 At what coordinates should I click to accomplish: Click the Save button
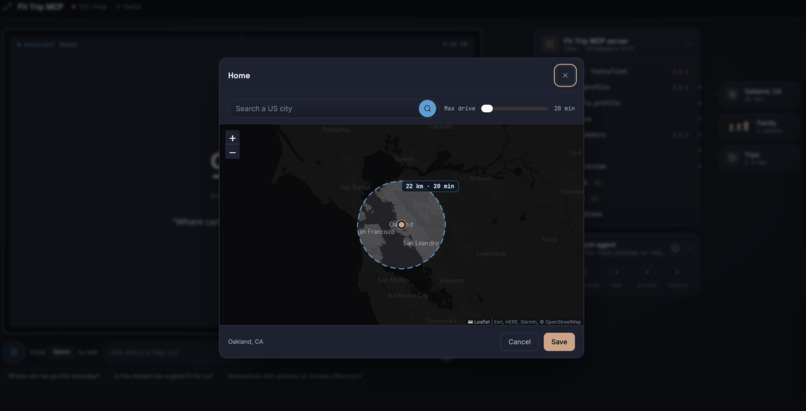(559, 342)
